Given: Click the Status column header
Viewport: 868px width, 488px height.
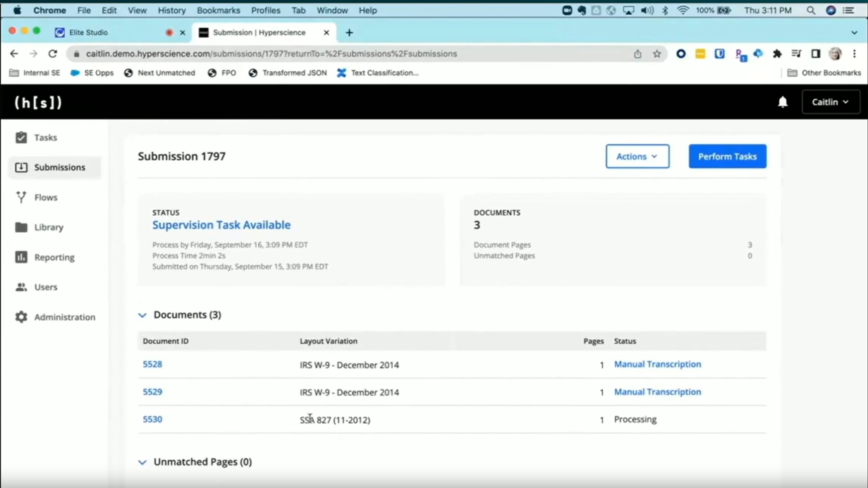Looking at the screenshot, I should click(625, 341).
